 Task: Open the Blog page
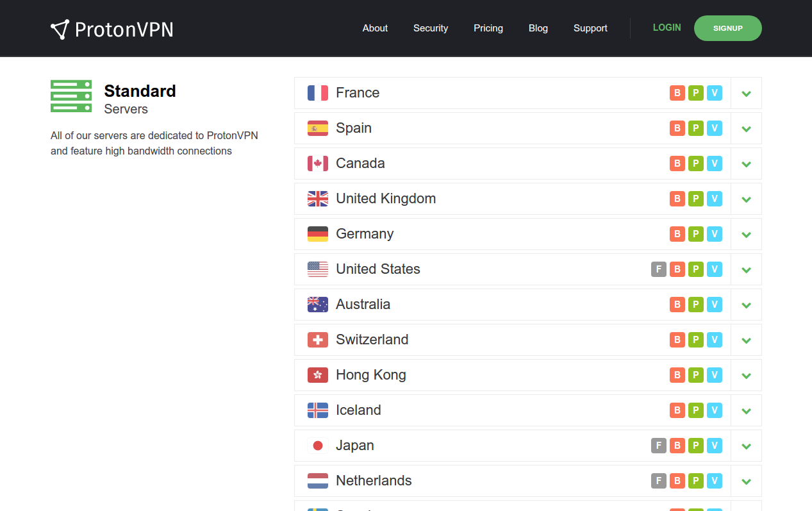[x=538, y=28]
